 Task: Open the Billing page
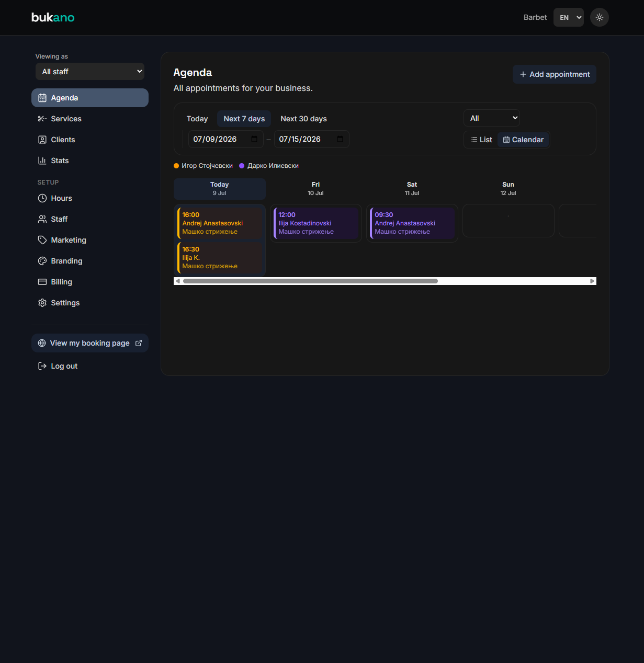[90, 282]
